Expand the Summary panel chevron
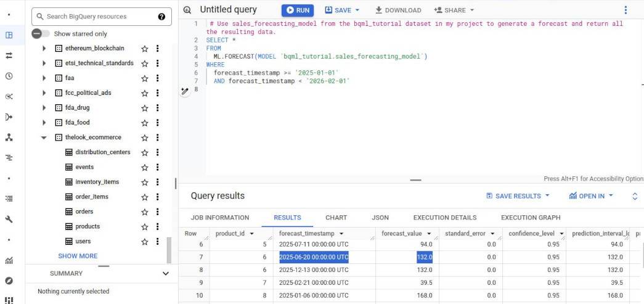 (x=166, y=274)
